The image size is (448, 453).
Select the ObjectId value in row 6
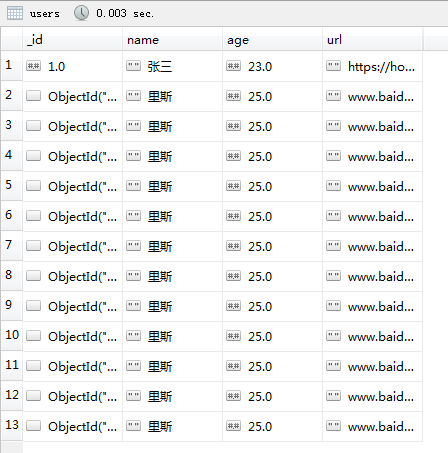coord(82,217)
